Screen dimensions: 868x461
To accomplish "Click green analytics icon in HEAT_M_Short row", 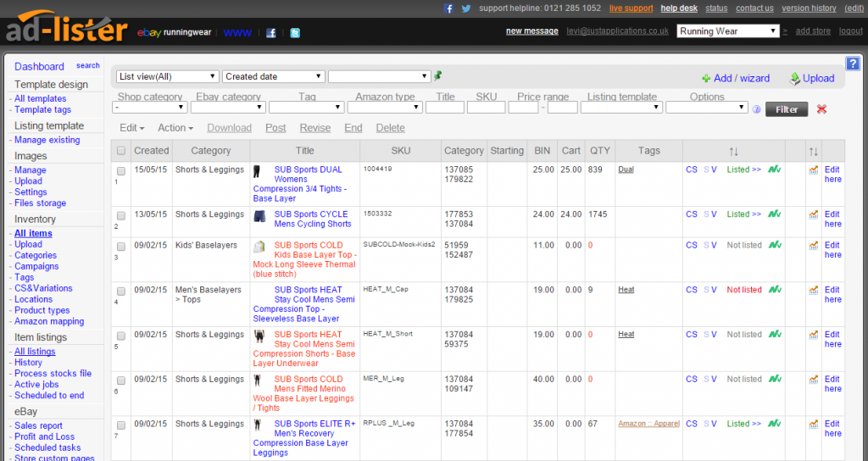I will tap(775, 334).
